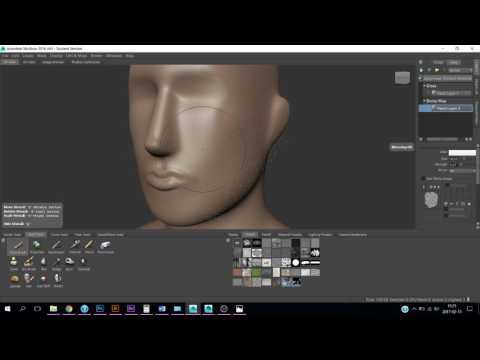Activate the Hue Shift tool
Screen dimensions: 480x360
43,280
